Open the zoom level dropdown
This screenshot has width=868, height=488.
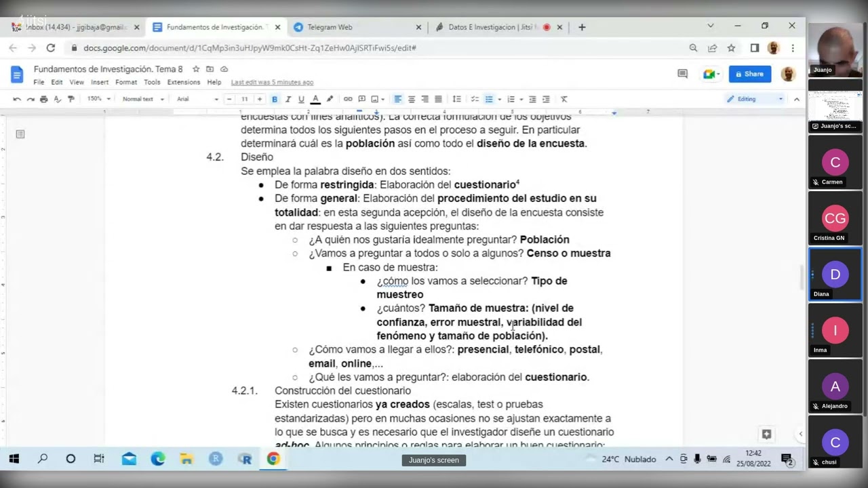pyautogui.click(x=98, y=99)
